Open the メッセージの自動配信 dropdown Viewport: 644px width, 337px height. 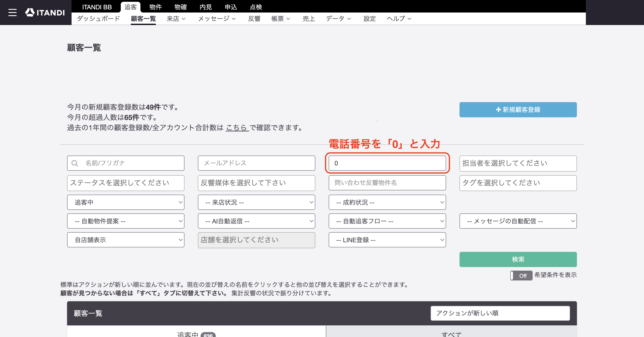[x=518, y=221]
